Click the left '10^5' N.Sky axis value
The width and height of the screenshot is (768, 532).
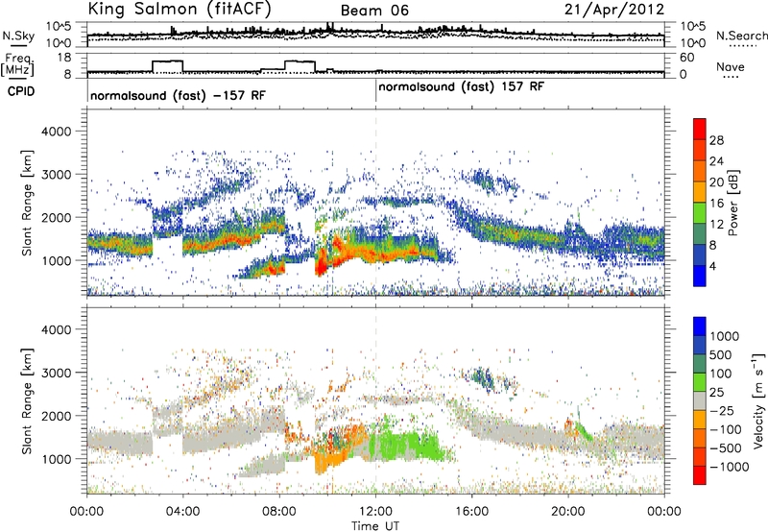[x=60, y=27]
